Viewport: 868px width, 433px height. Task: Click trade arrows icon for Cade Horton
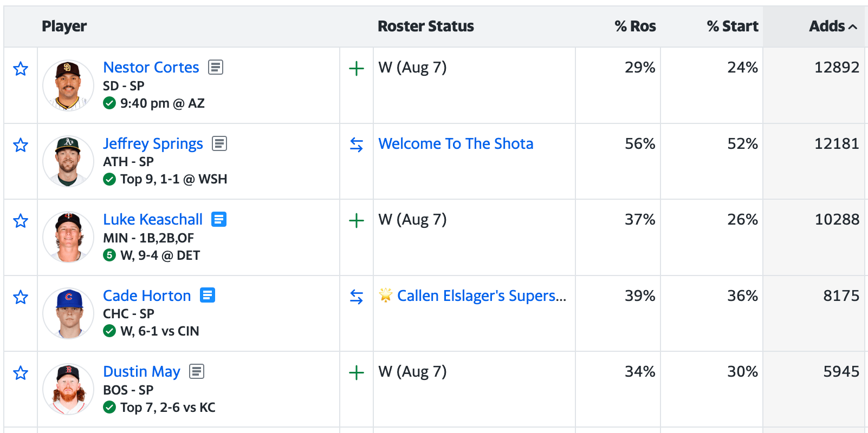pyautogui.click(x=357, y=297)
